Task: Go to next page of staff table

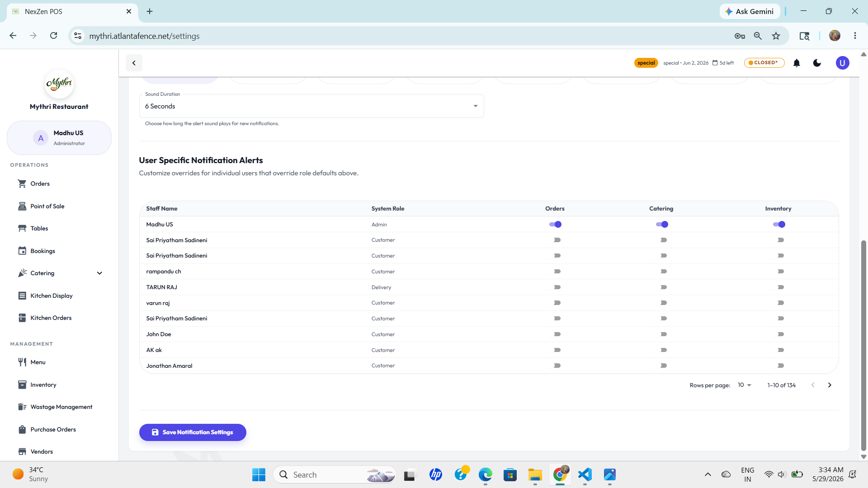Action: (830, 385)
